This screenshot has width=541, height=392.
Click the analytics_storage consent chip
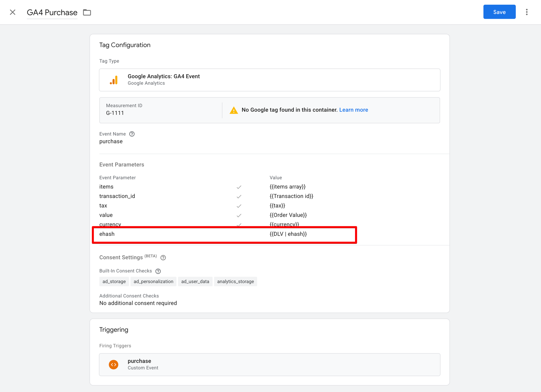(x=235, y=281)
